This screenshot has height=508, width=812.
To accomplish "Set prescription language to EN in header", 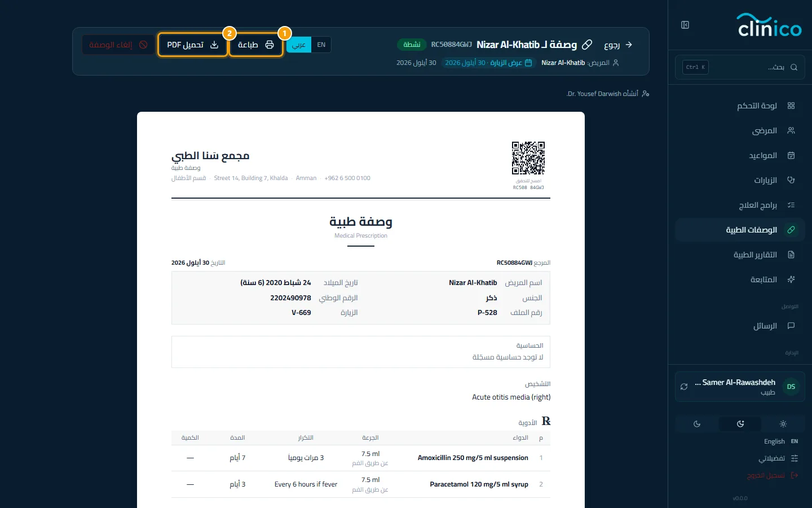I will pyautogui.click(x=321, y=45).
